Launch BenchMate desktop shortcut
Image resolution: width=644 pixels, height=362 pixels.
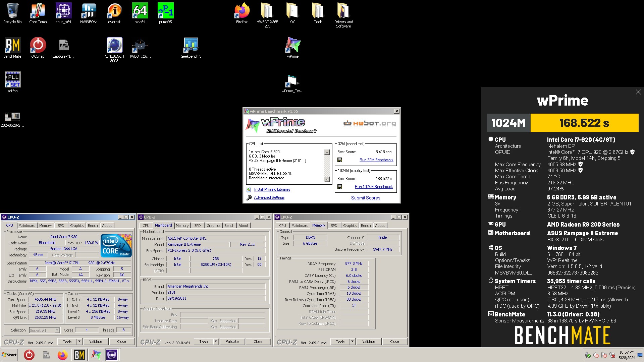12,48
